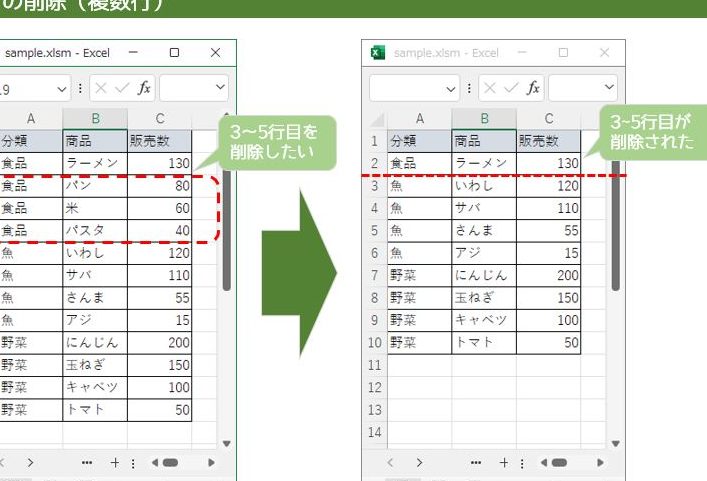Select cell 商品 header in left window

95,141
